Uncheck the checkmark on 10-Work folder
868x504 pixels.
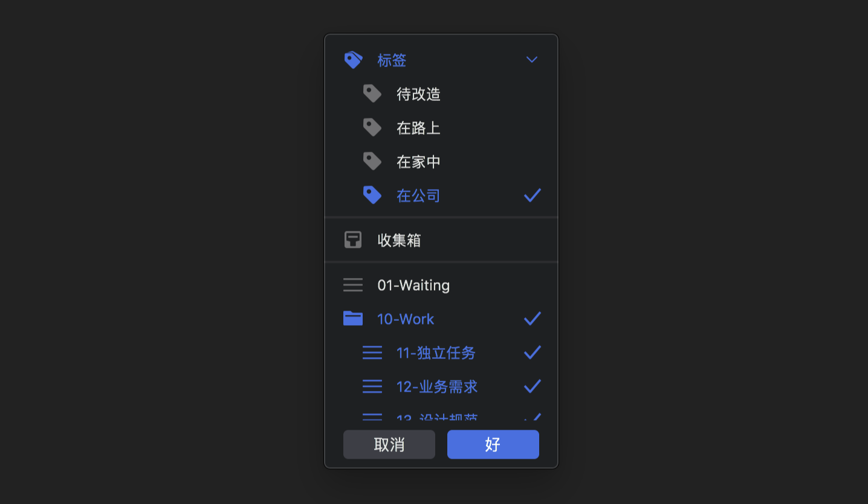click(533, 318)
